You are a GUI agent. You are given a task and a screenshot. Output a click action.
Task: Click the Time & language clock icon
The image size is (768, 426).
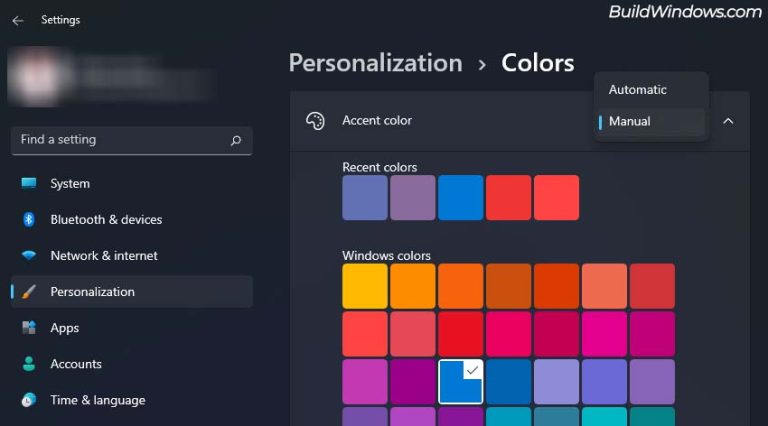click(29, 400)
